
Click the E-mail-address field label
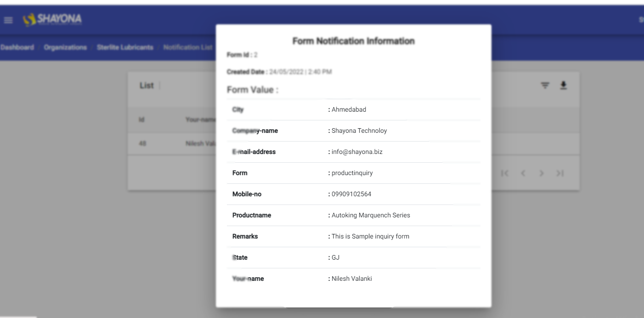click(254, 152)
